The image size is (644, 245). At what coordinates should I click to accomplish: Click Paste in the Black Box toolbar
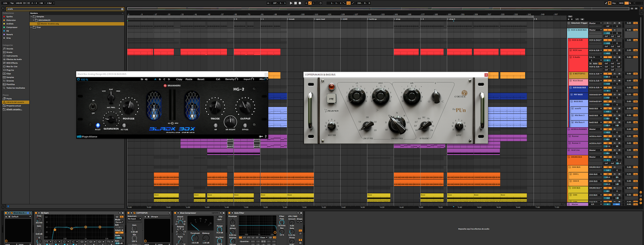pyautogui.click(x=189, y=79)
